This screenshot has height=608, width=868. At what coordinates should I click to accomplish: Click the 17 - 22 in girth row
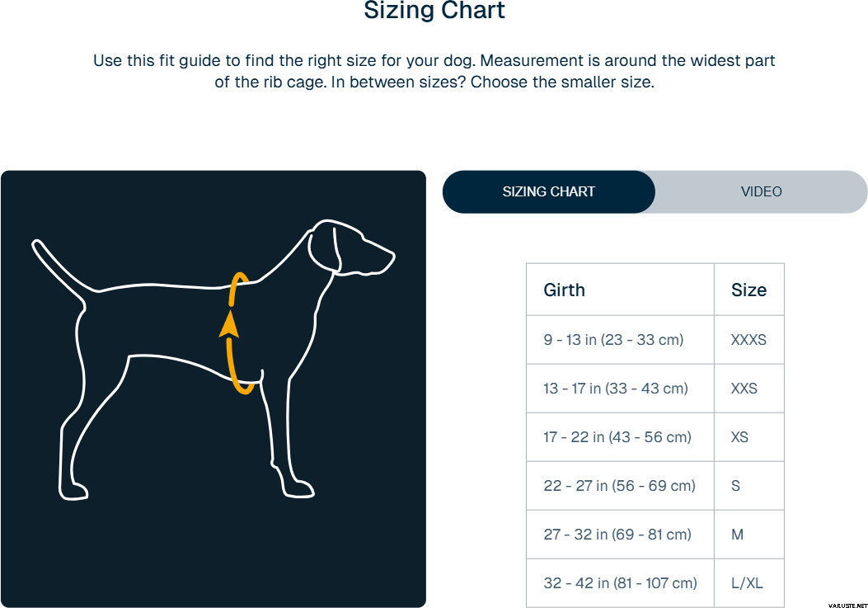pyautogui.click(x=617, y=436)
